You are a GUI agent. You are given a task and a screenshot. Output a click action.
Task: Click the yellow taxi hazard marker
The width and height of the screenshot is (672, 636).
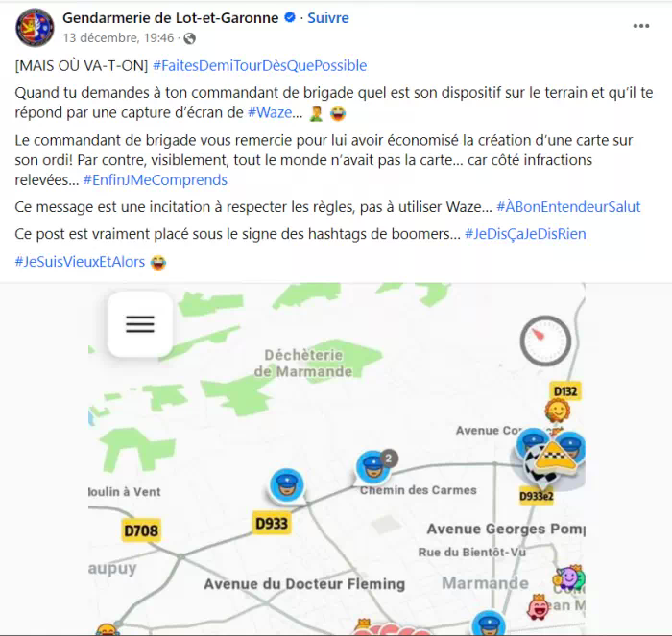point(554,460)
